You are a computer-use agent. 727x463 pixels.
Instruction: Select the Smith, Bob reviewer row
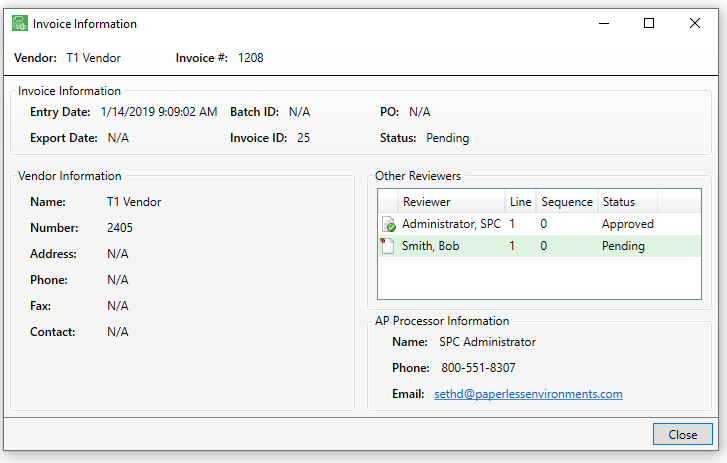539,246
